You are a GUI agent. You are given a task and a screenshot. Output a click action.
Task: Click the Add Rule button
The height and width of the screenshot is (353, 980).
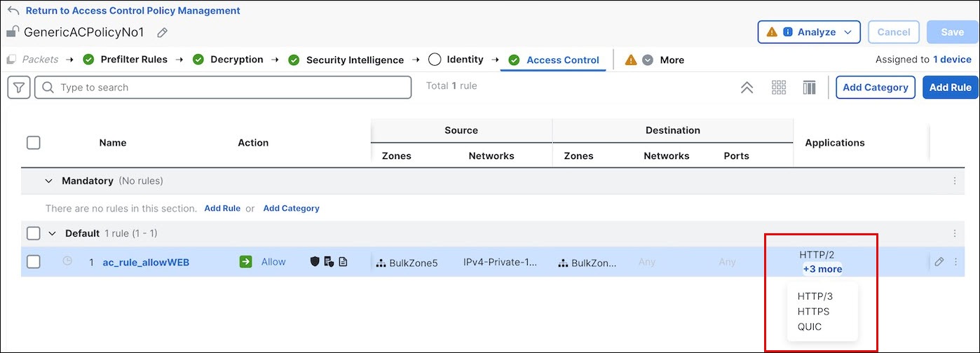950,88
